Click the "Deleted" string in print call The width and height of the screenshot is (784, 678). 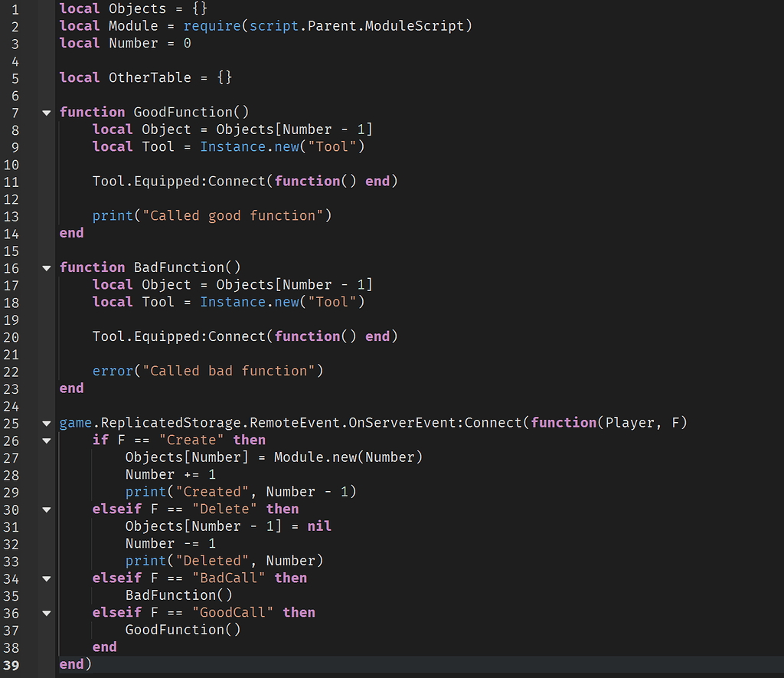pyautogui.click(x=212, y=561)
